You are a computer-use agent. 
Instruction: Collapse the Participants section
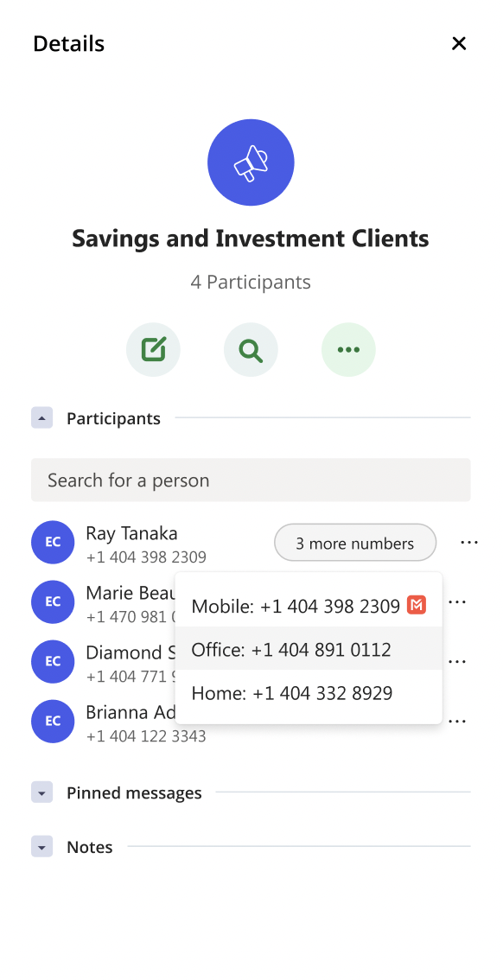coord(41,417)
